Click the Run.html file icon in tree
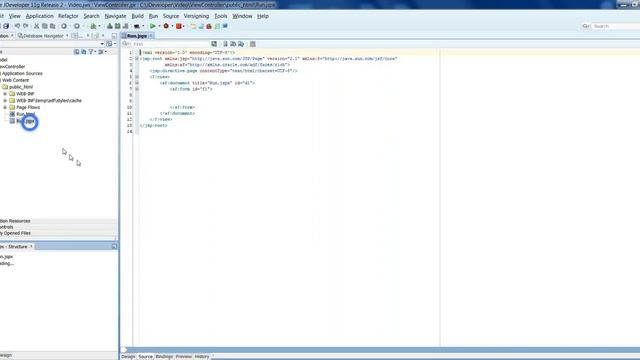This screenshot has height=360, width=640. pos(12,114)
